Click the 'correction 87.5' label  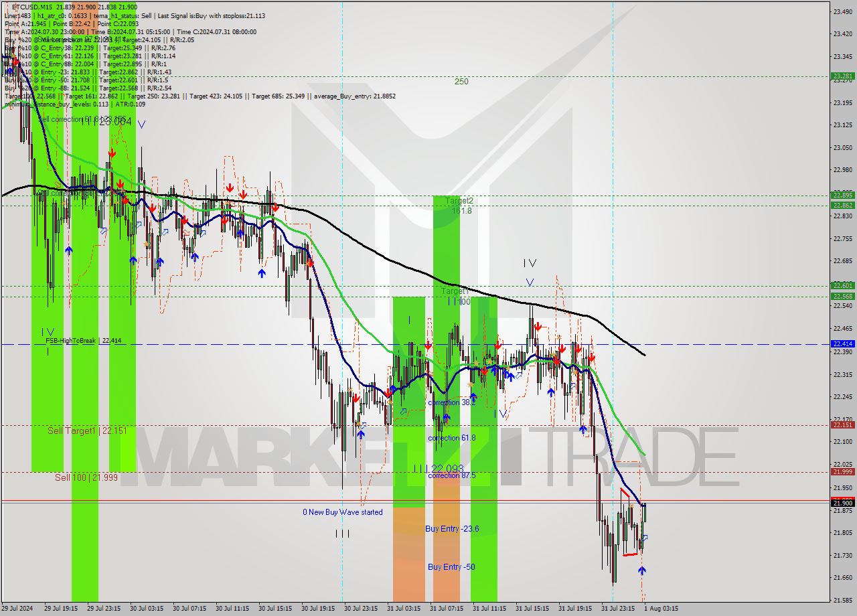coord(452,475)
